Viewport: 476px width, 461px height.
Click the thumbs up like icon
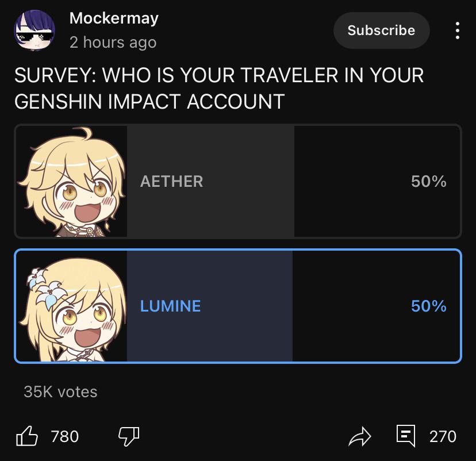click(x=26, y=436)
